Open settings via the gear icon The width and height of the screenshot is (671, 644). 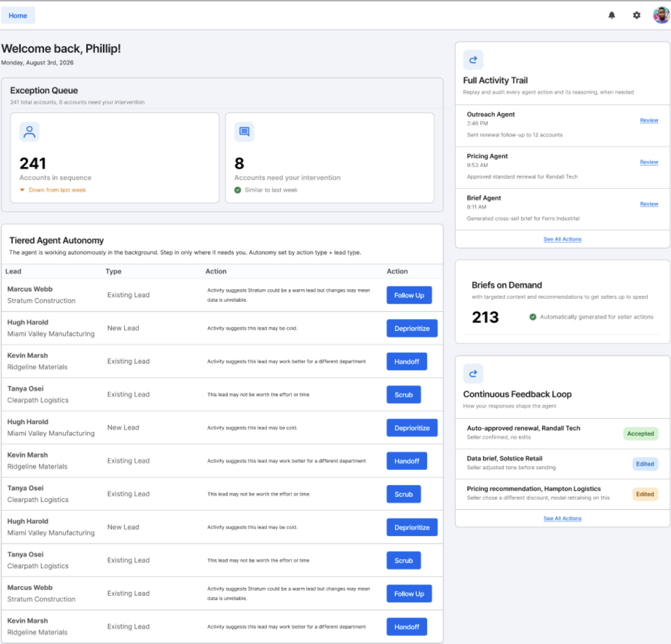[637, 16]
